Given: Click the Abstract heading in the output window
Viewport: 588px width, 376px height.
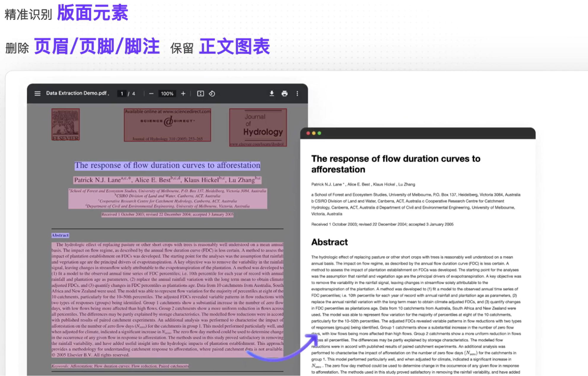Looking at the screenshot, I should [x=329, y=242].
